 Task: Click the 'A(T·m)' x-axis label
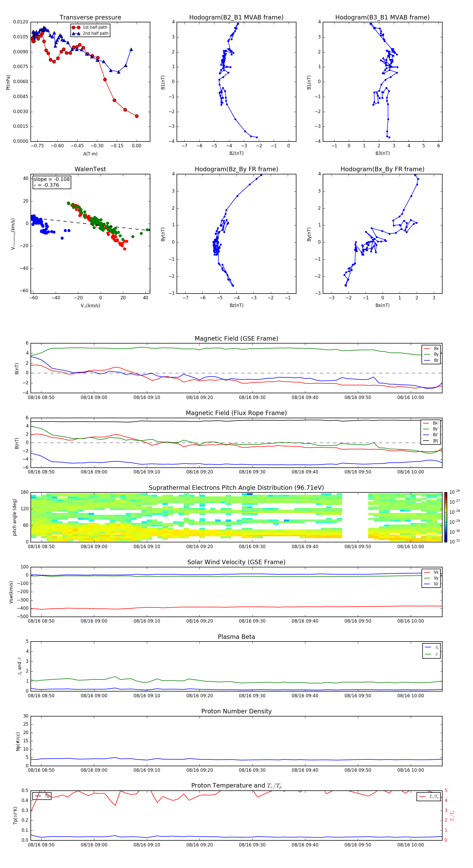(90, 154)
